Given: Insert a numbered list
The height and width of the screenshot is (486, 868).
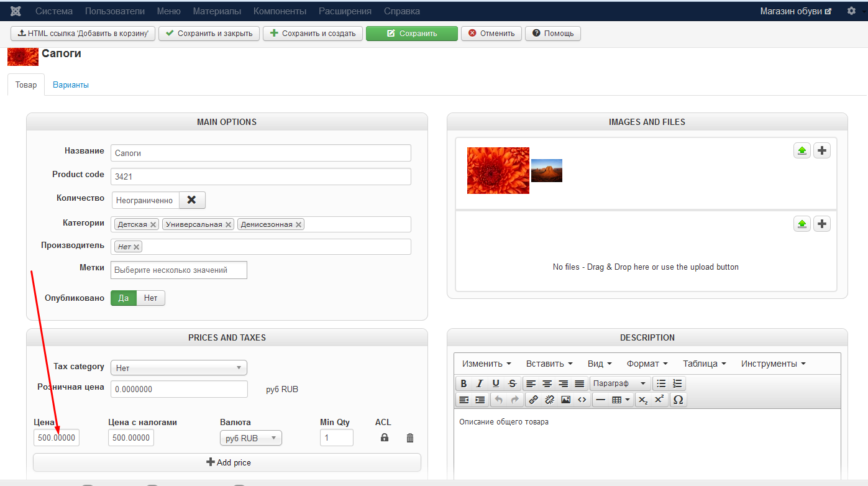Looking at the screenshot, I should (x=678, y=383).
